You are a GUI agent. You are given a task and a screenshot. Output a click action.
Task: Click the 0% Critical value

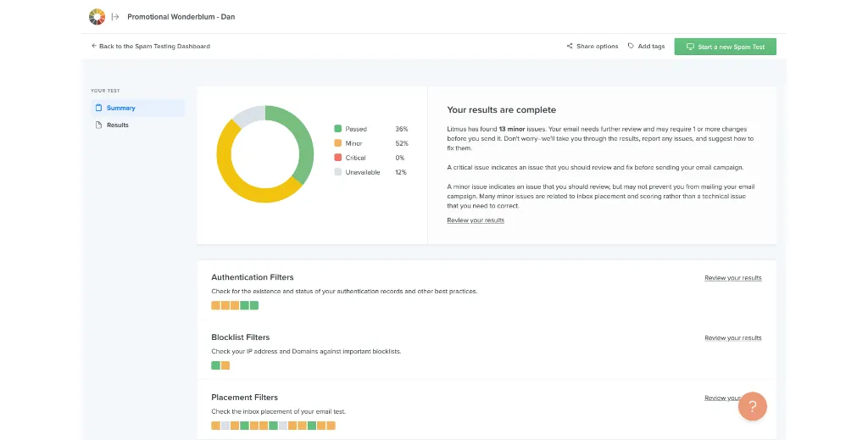point(400,158)
